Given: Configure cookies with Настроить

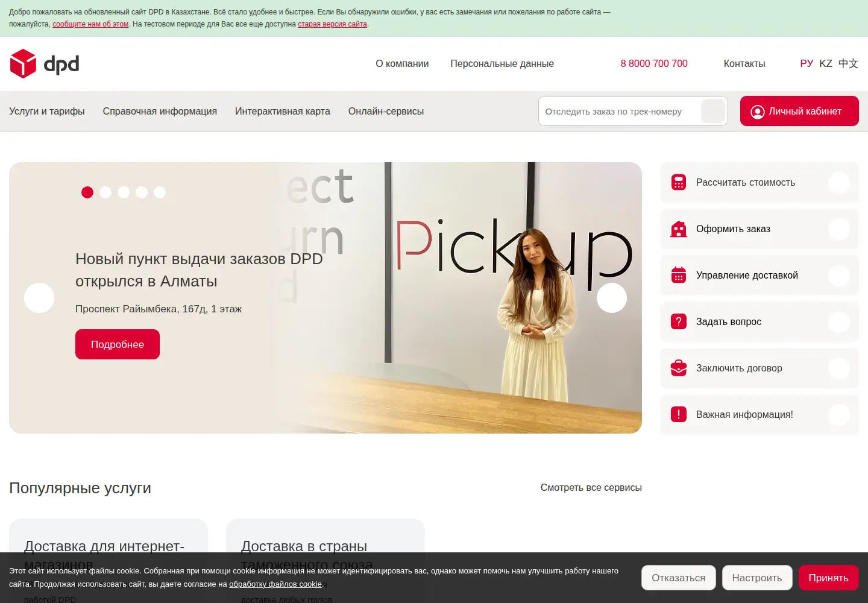Looking at the screenshot, I should click(757, 578).
